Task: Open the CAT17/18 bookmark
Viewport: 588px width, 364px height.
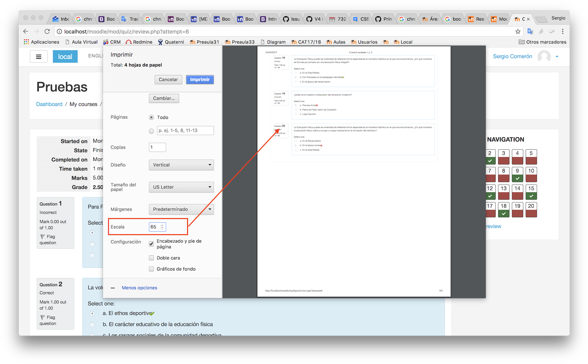Action: pos(306,42)
